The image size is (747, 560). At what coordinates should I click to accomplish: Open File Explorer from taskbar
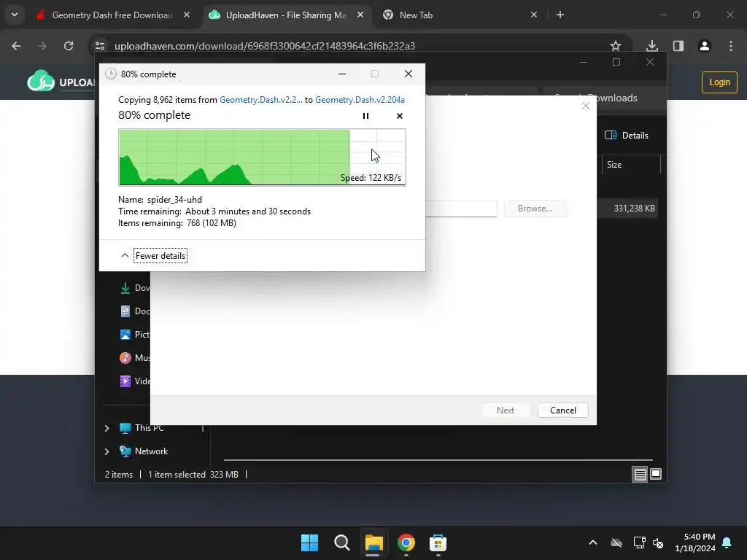click(374, 542)
